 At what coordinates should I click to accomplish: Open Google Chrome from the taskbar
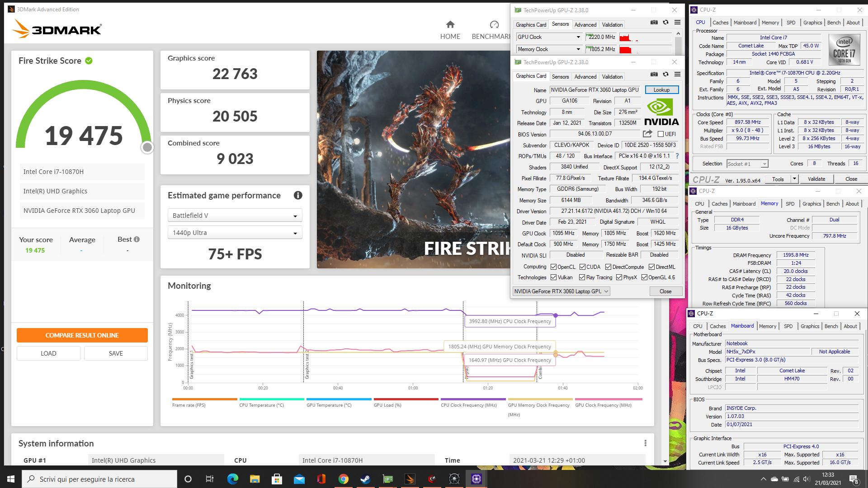click(344, 479)
